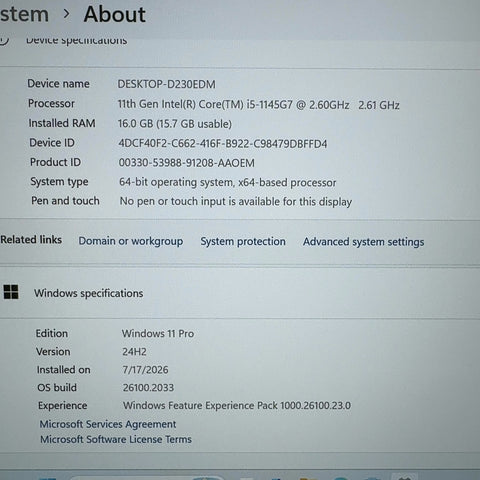Click the Installed on label
This screenshot has width=480, height=480.
(x=63, y=369)
